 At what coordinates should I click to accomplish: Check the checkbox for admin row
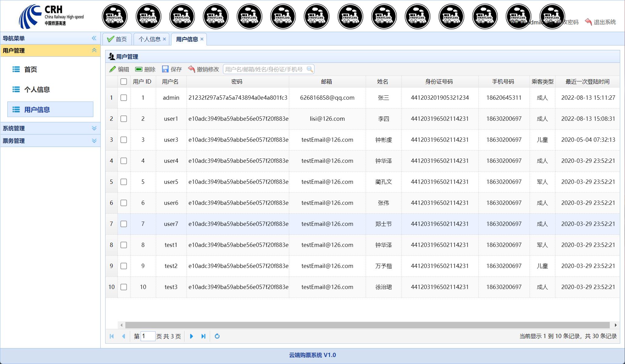click(x=124, y=98)
